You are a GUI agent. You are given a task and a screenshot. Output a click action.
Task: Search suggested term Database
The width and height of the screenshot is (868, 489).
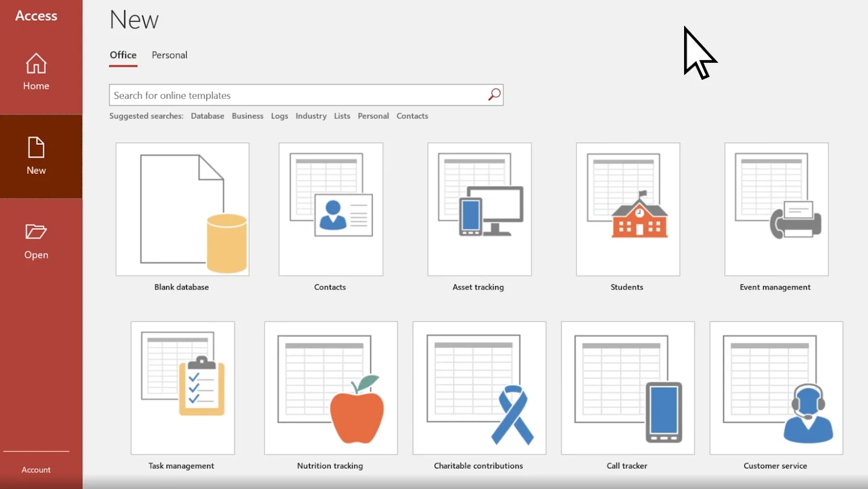coord(207,116)
